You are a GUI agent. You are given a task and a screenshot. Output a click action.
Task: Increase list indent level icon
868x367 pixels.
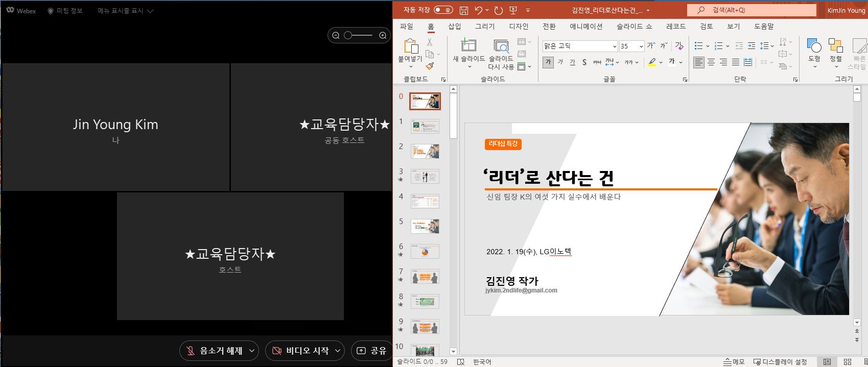coord(751,46)
